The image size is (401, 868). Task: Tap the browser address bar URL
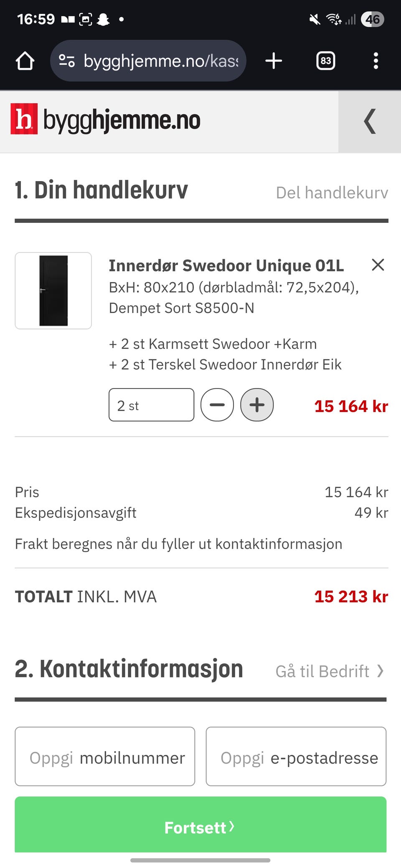161,61
